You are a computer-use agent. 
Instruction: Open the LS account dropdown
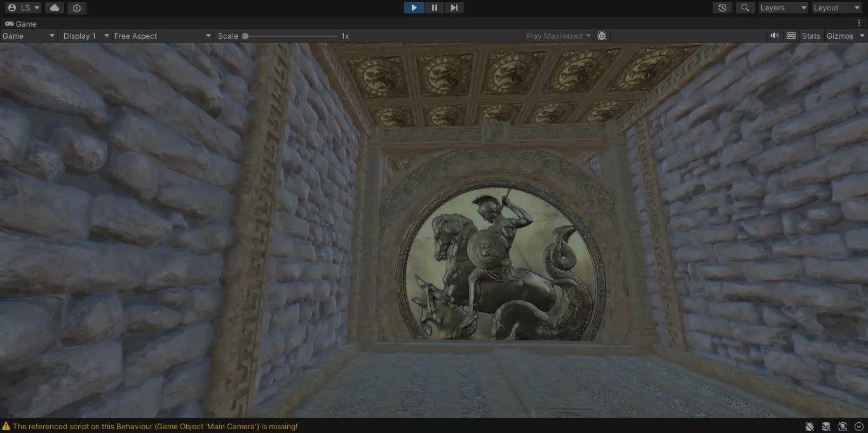point(24,8)
